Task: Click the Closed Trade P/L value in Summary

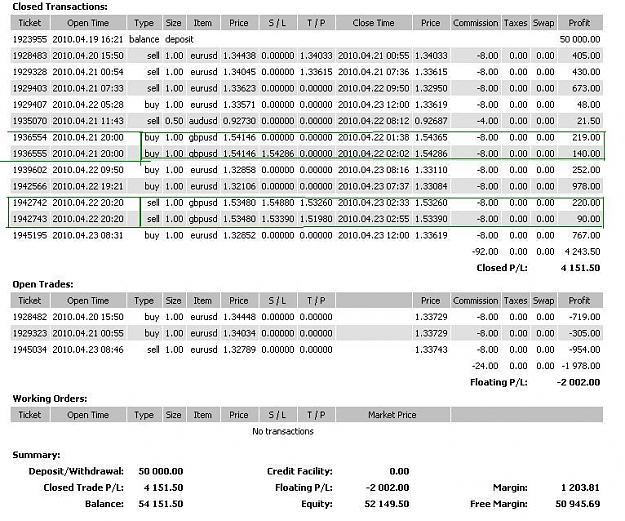Action: coord(163,488)
